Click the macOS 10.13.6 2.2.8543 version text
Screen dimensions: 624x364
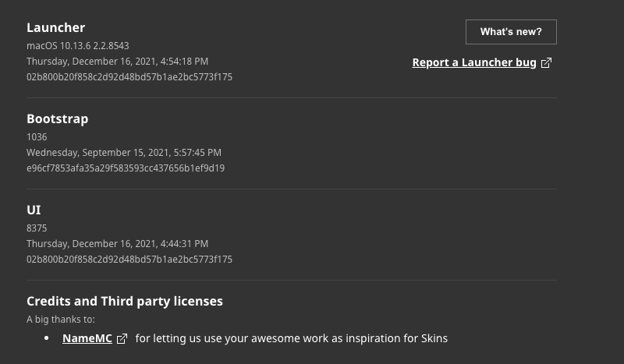[x=78, y=46]
